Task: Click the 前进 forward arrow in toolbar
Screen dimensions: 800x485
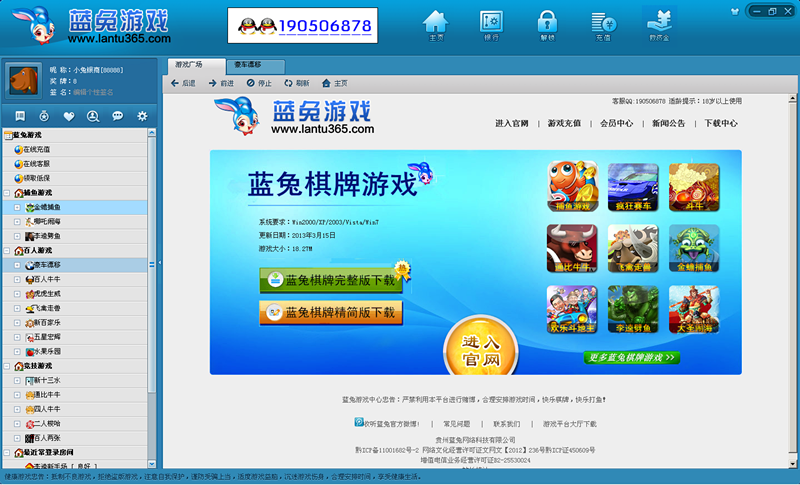Action: [x=221, y=83]
